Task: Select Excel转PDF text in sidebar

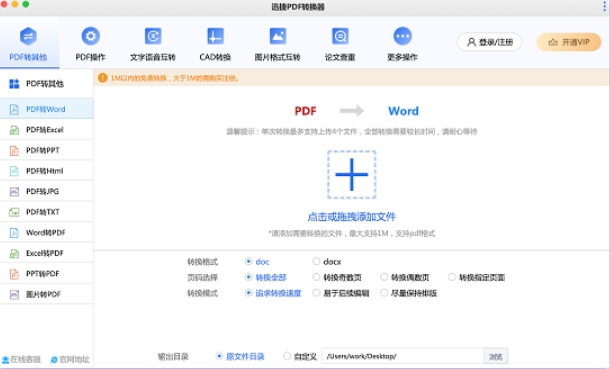Action: (x=44, y=254)
